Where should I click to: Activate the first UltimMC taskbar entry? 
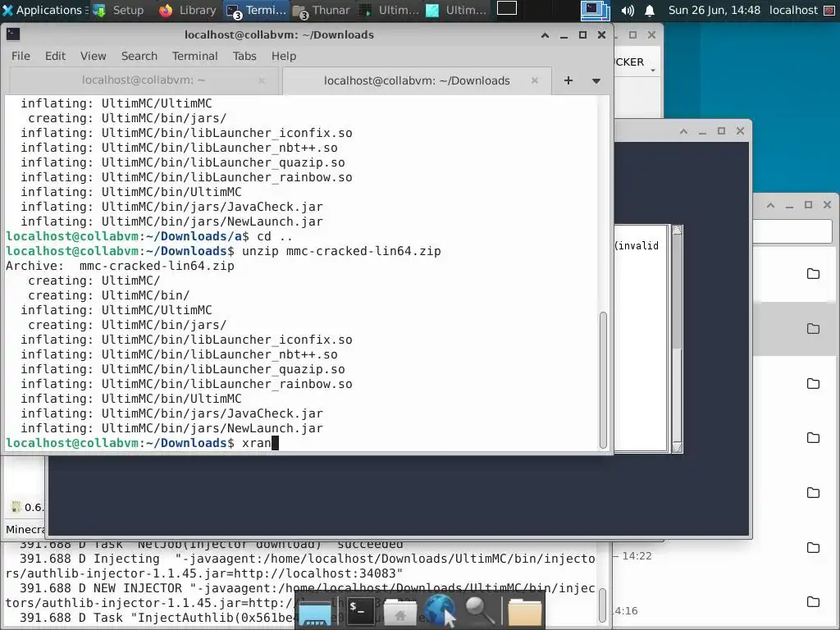point(390,10)
